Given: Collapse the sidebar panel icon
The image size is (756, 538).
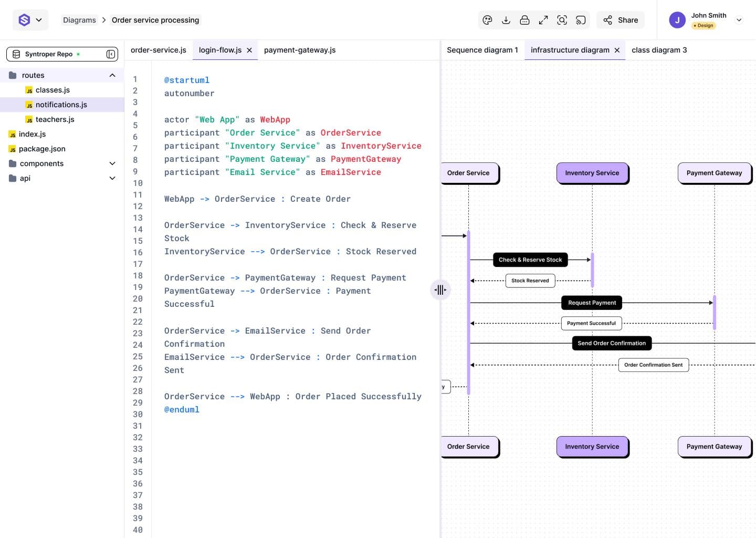Looking at the screenshot, I should point(111,54).
